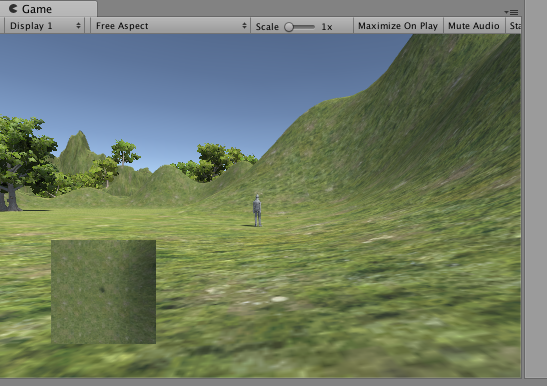Screen dimensions: 547x386
Task: Click the large tree on the left
Action: [24, 164]
